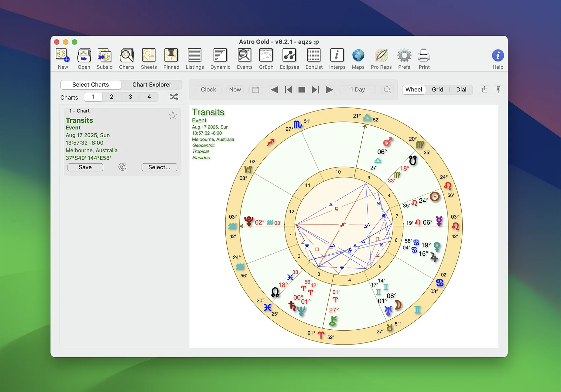Image resolution: width=561 pixels, height=392 pixels.
Task: Open Prefs gear settings
Action: point(404,59)
